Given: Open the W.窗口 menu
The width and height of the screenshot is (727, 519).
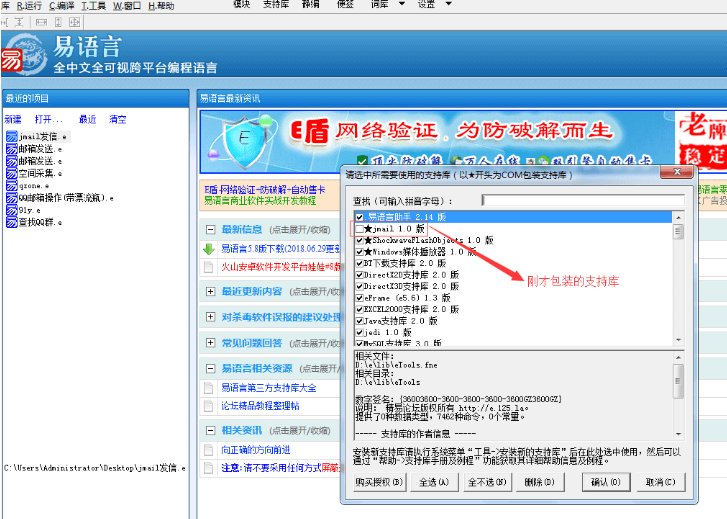Looking at the screenshot, I should [127, 6].
